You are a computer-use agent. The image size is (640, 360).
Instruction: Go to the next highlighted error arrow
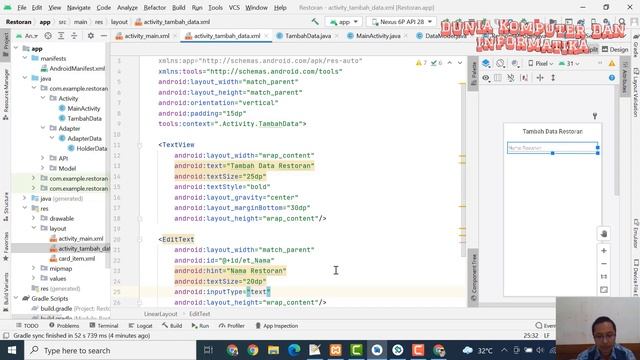460,63
